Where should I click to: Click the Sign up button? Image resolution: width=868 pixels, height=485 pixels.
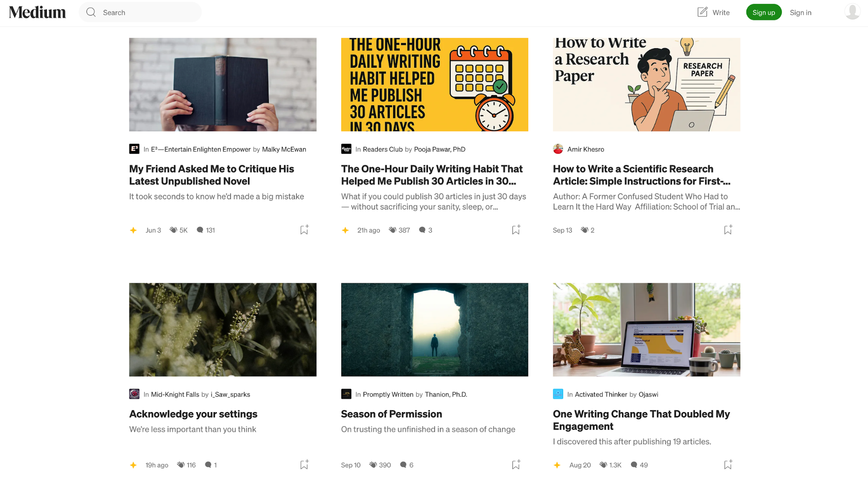763,12
